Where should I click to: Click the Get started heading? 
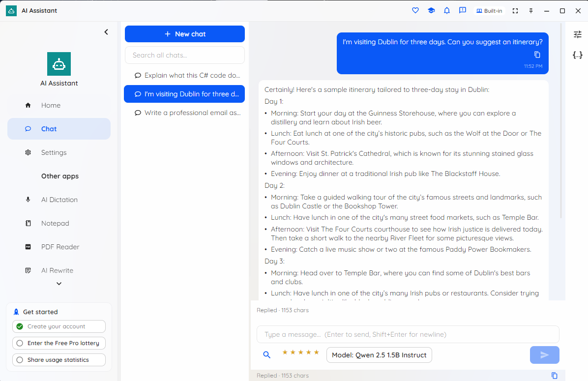click(x=40, y=312)
